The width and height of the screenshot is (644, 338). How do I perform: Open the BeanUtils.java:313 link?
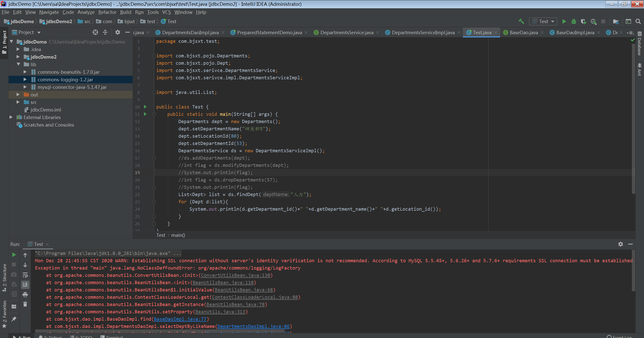pyautogui.click(x=220, y=312)
